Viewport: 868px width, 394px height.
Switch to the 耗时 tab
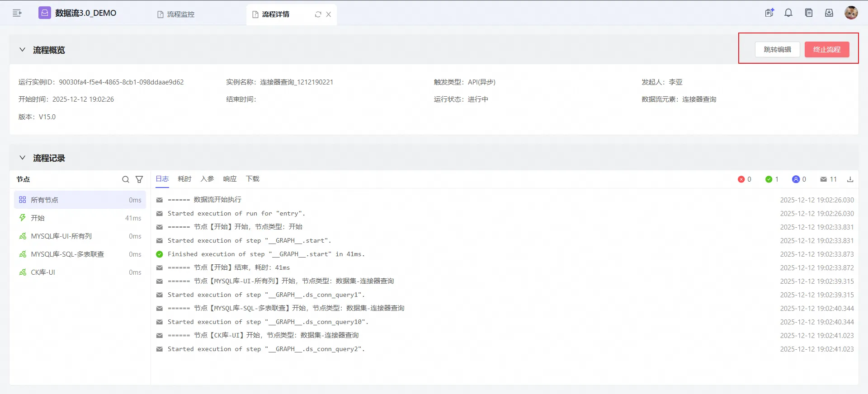pos(184,179)
